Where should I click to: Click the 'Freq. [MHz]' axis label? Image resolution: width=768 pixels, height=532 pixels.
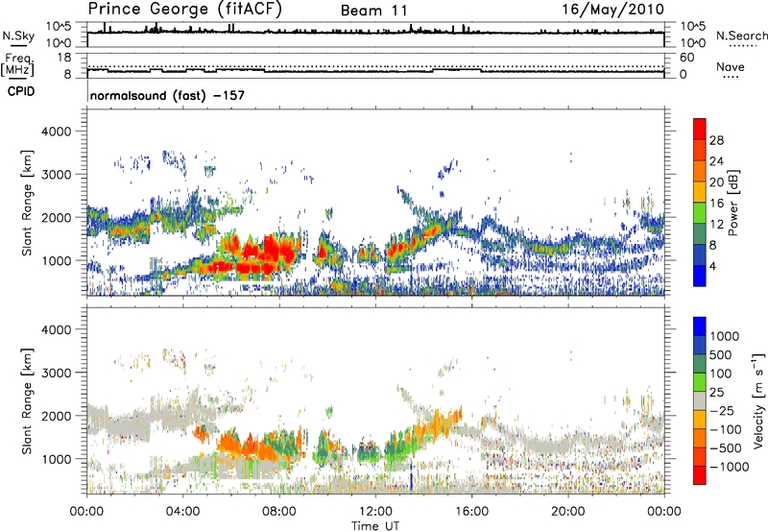[18, 65]
